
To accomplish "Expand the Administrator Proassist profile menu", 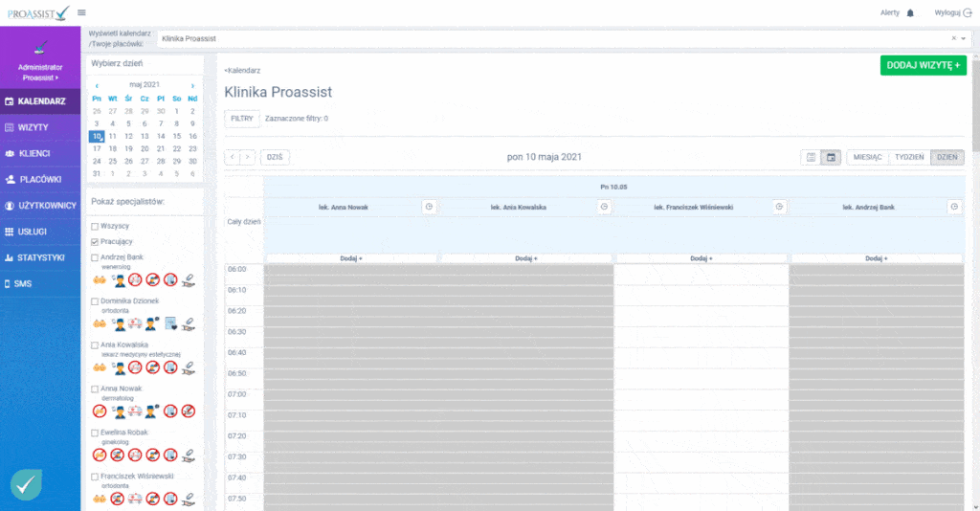I will [x=40, y=73].
